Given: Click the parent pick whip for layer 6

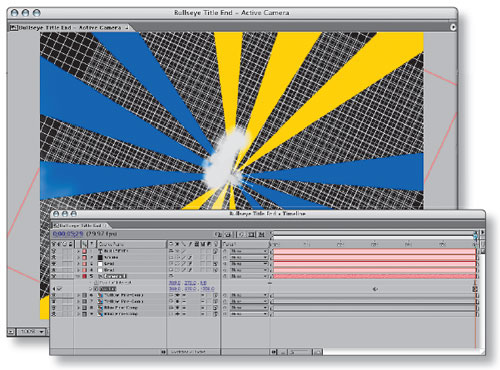Looking at the screenshot, I should [x=225, y=295].
